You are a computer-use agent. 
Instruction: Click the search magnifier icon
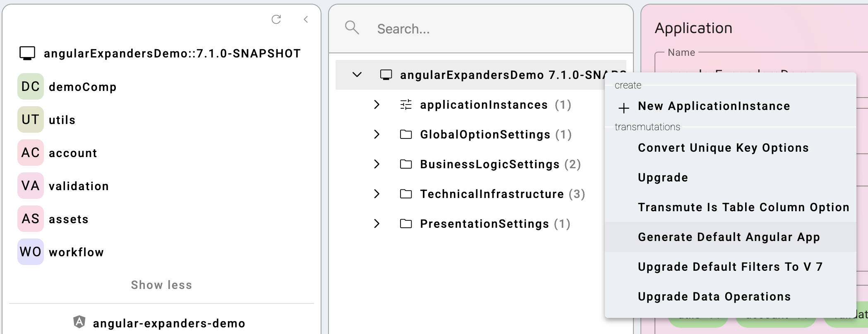pyautogui.click(x=352, y=28)
